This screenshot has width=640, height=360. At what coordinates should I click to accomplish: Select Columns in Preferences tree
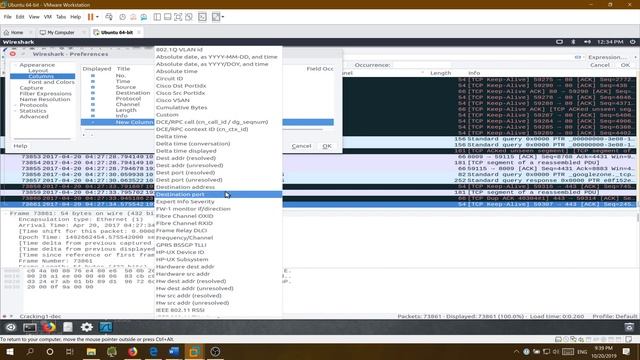tap(41, 76)
